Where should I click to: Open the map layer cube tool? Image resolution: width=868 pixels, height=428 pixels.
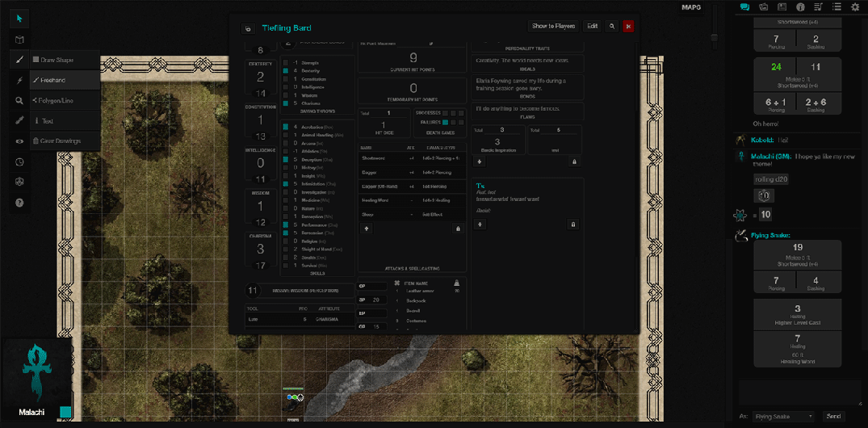pos(19,40)
